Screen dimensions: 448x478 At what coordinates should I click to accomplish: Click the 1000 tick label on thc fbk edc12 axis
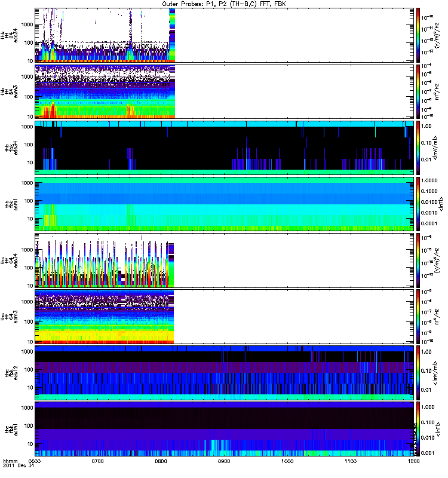pos(27,351)
